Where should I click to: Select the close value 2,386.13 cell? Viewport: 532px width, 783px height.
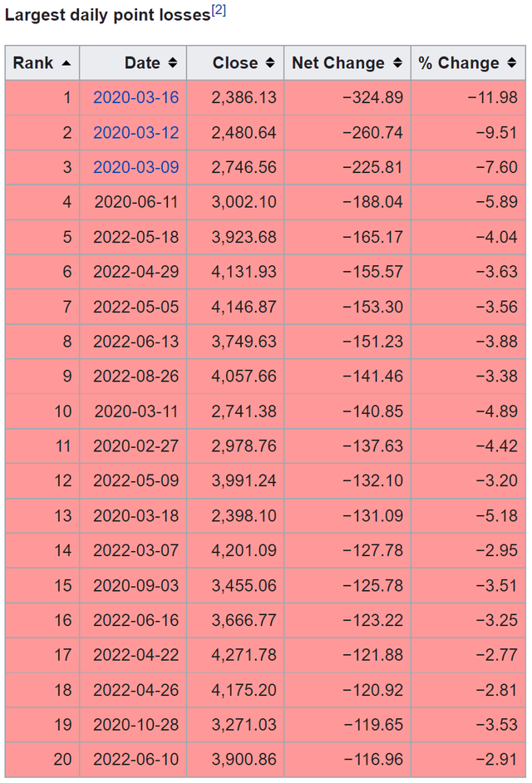235,97
